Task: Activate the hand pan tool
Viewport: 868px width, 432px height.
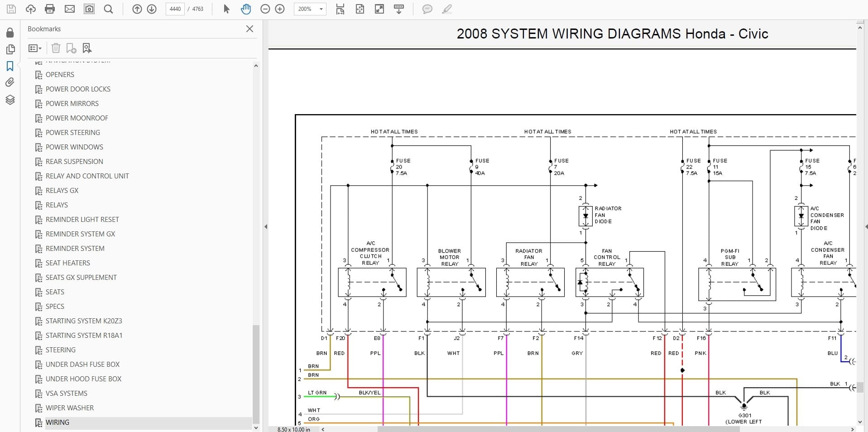Action: point(246,9)
